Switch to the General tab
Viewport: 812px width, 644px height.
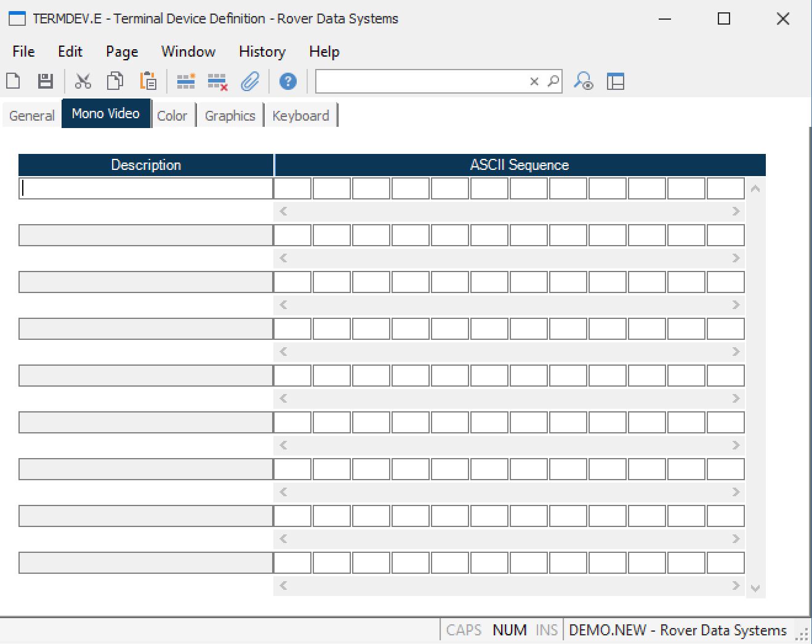point(32,116)
